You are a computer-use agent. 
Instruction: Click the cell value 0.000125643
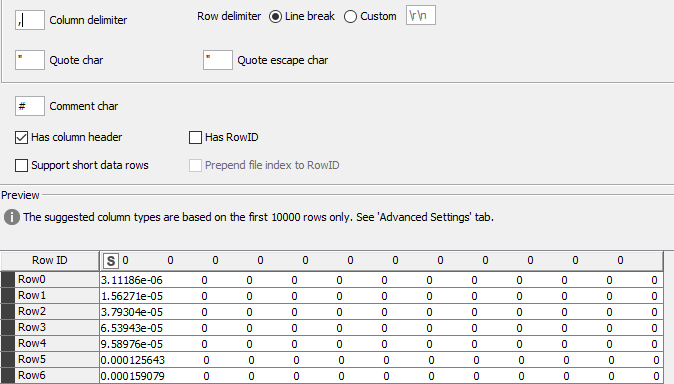[x=133, y=360]
